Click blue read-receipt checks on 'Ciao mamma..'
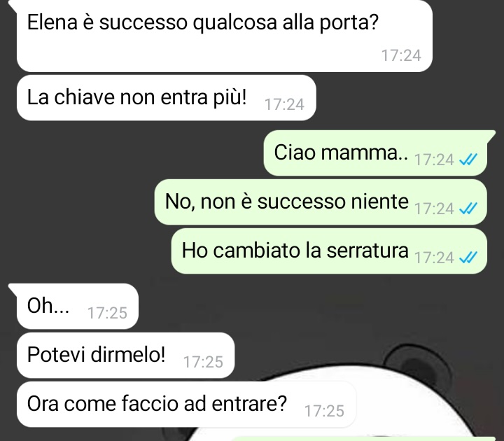The width and height of the screenshot is (504, 441). pos(468,159)
